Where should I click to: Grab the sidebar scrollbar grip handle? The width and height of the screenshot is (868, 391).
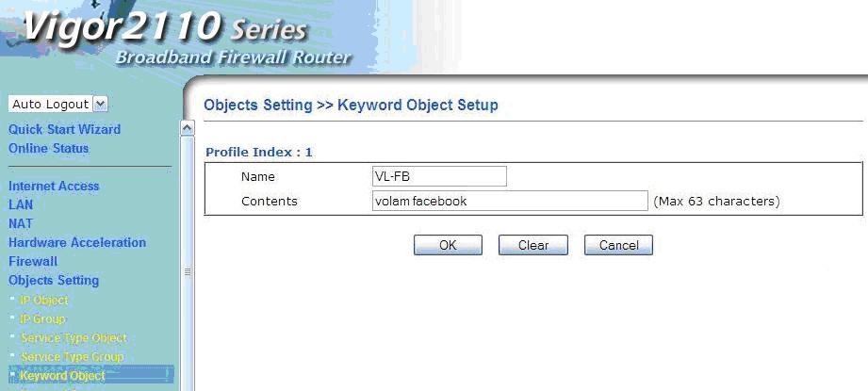(188, 272)
